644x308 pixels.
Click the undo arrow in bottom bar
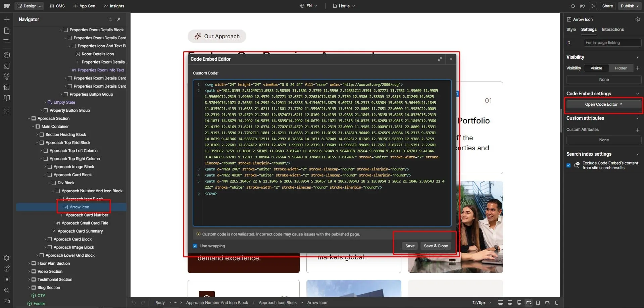(134, 303)
